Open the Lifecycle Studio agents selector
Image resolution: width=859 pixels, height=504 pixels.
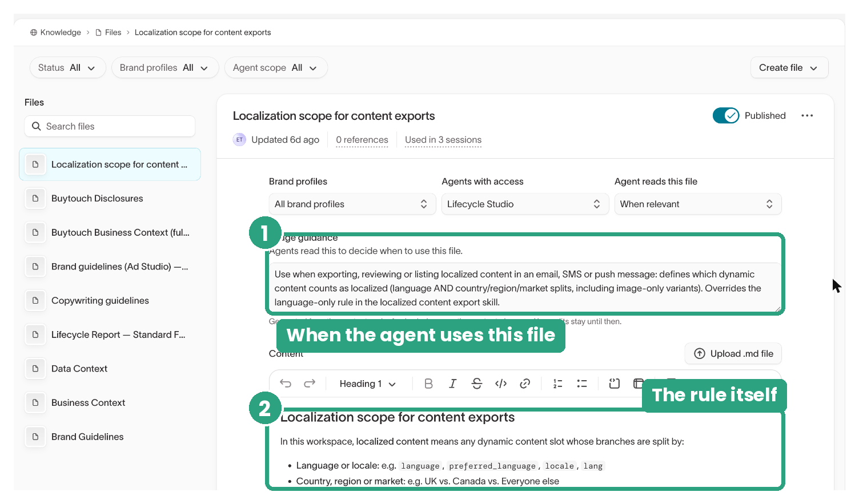click(525, 204)
